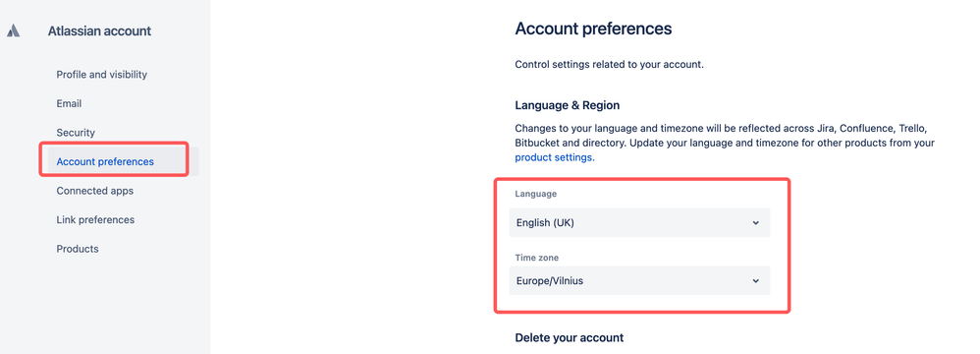This screenshot has height=354, width=980.
Task: Click the chevron arrow in Language field
Action: point(756,222)
